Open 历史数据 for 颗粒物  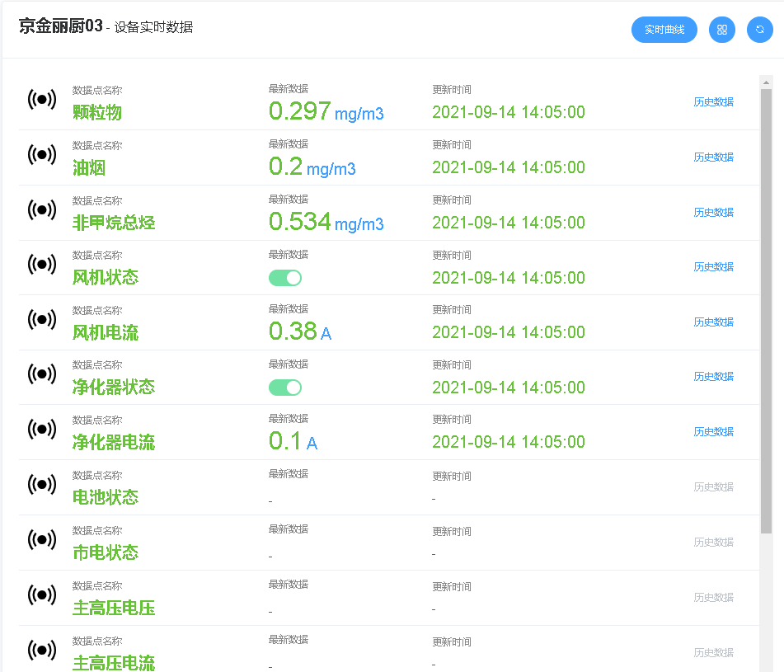click(713, 102)
